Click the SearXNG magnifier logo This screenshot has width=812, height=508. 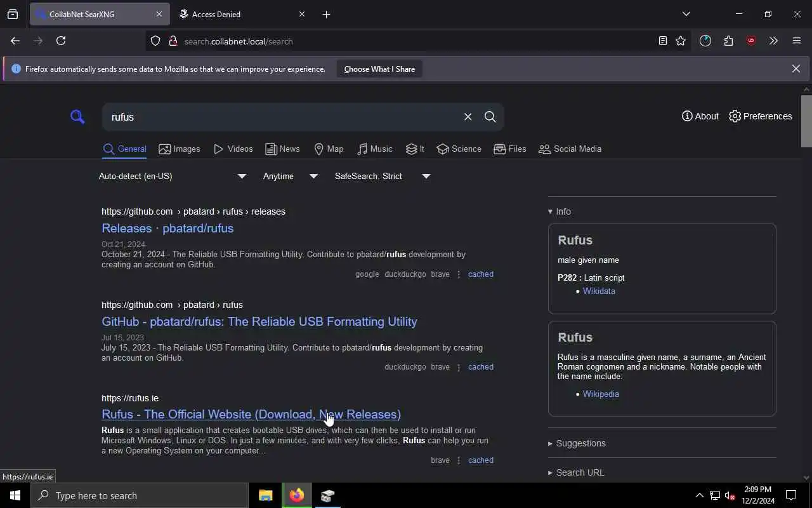77,117
